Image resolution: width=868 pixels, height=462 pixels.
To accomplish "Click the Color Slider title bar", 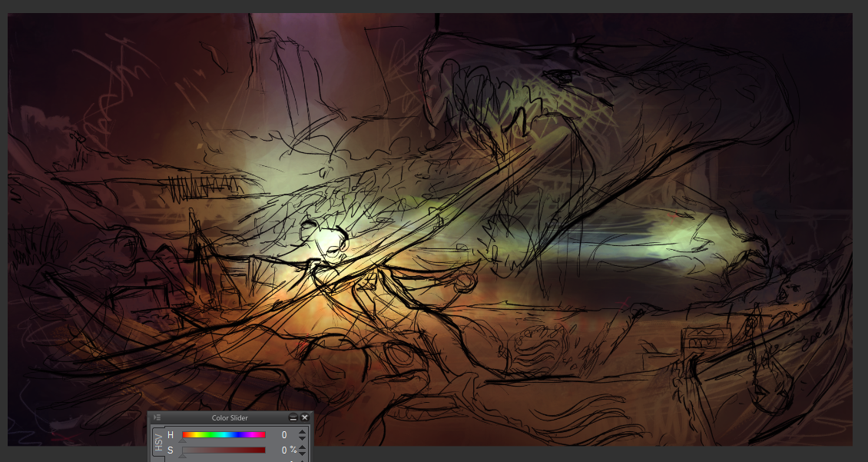I will 230,417.
